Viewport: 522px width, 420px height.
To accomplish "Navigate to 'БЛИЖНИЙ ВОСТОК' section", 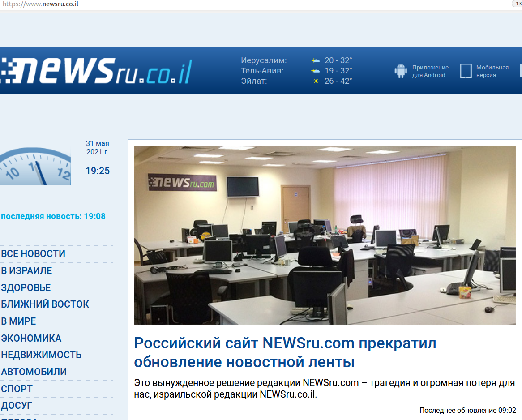I will [x=45, y=304].
